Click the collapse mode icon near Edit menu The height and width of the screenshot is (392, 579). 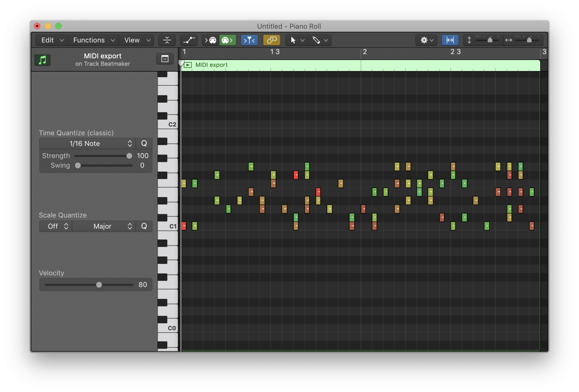point(167,40)
